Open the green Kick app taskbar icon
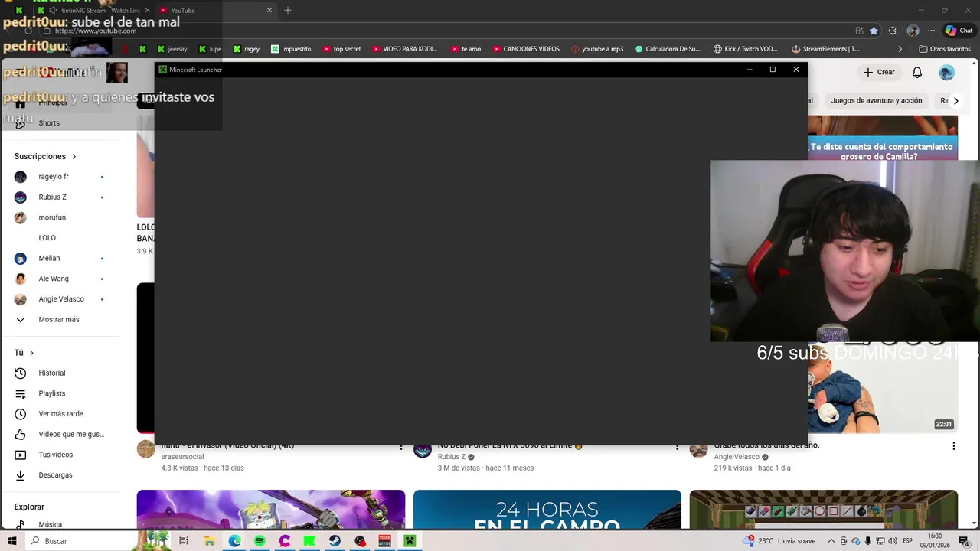Viewport: 980px width, 551px height. [x=309, y=541]
